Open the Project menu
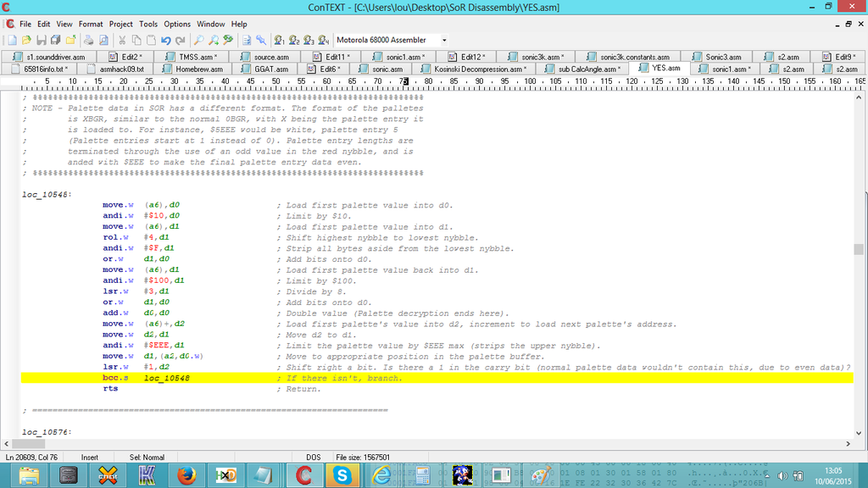Viewport: 868px width, 488px height. pyautogui.click(x=121, y=24)
